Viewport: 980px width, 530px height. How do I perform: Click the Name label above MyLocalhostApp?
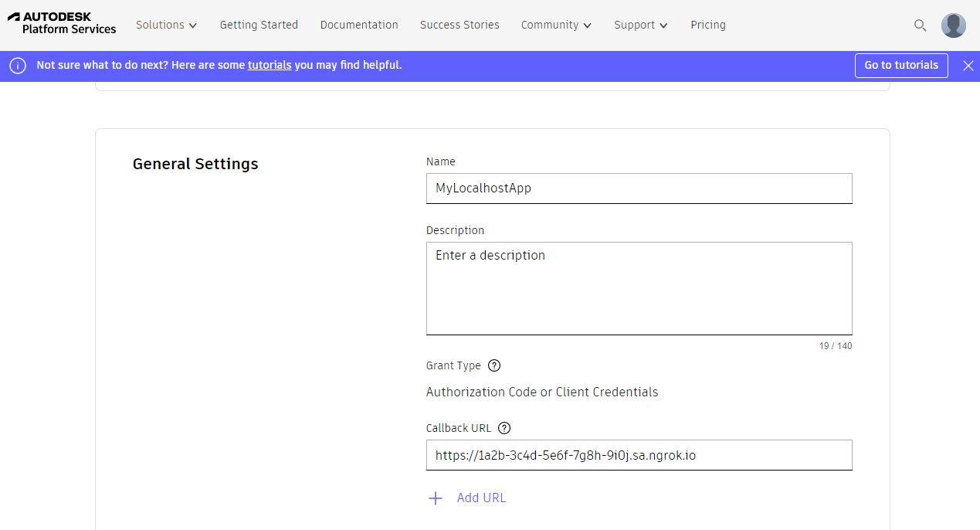click(x=441, y=161)
